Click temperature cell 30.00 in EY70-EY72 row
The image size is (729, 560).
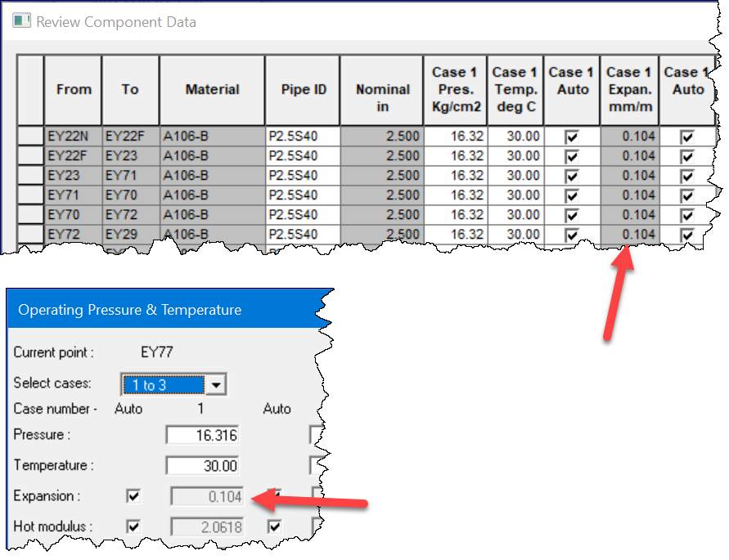coord(515,215)
